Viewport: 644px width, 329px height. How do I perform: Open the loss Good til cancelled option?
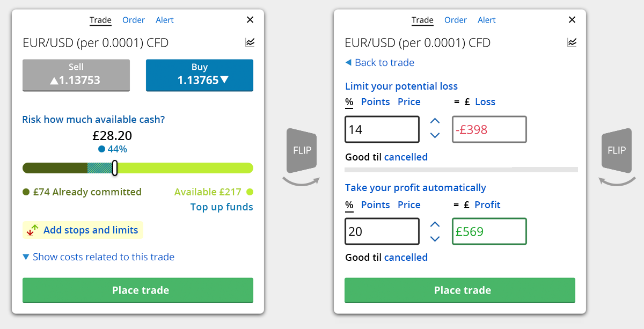406,157
